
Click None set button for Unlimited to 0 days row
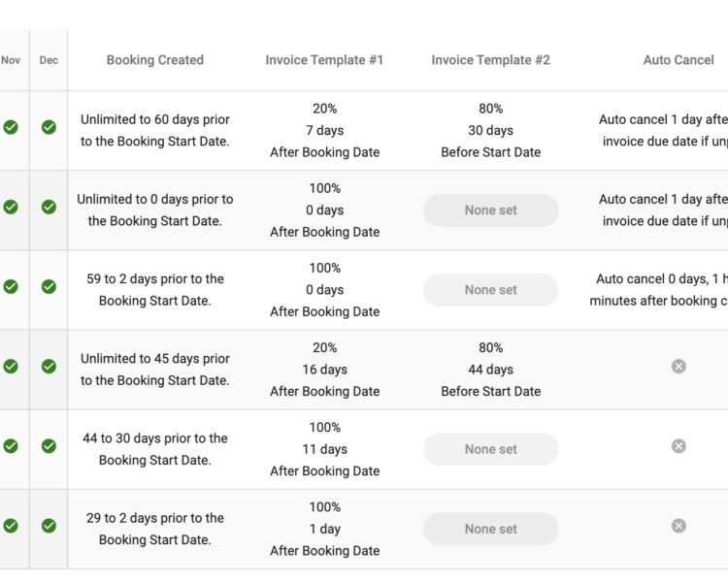tap(491, 210)
